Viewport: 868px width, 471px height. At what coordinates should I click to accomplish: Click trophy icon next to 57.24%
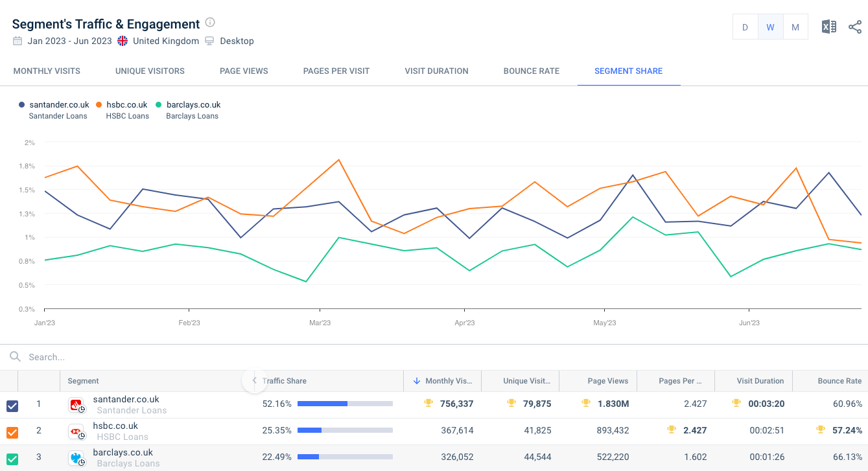click(x=821, y=430)
